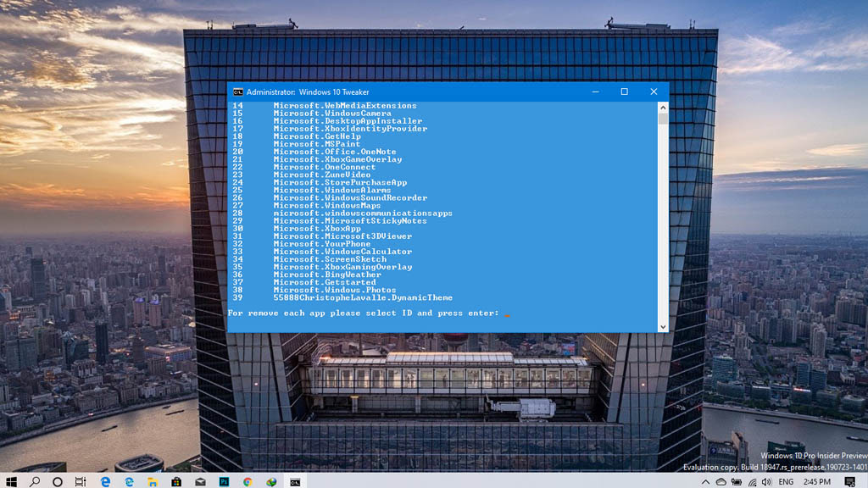Click 'Microsoft.XboxApp' entry
The width and height of the screenshot is (868, 488).
pyautogui.click(x=317, y=229)
